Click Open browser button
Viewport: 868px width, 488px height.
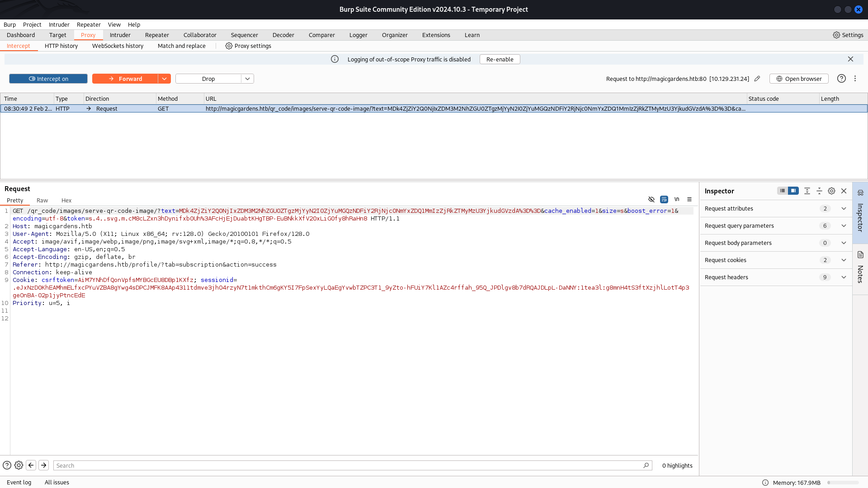point(799,79)
